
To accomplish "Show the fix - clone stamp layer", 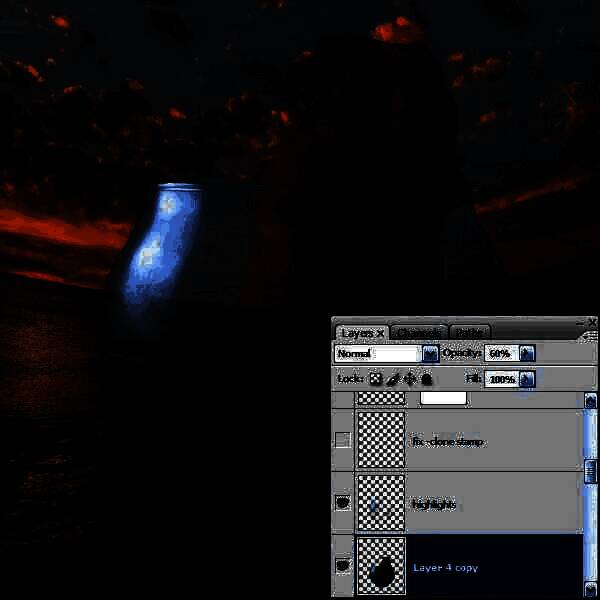I will coord(343,441).
